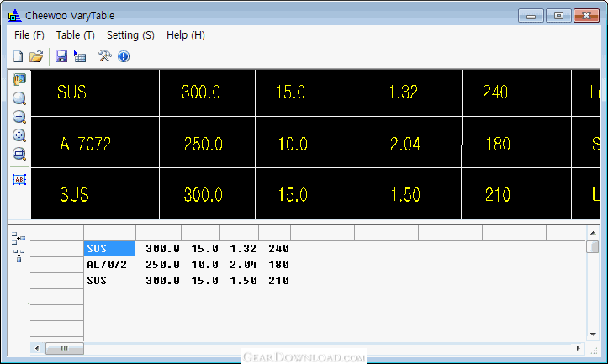608x364 pixels.
Task: Click left arrow of horizontal scrollbar
Action: [37, 348]
